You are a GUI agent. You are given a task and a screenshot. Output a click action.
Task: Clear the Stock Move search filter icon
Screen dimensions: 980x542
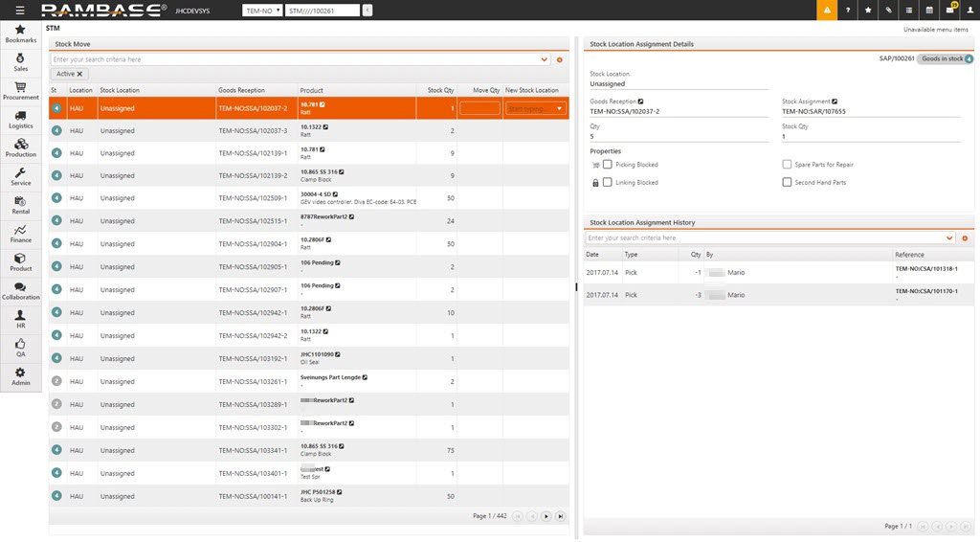click(x=560, y=59)
